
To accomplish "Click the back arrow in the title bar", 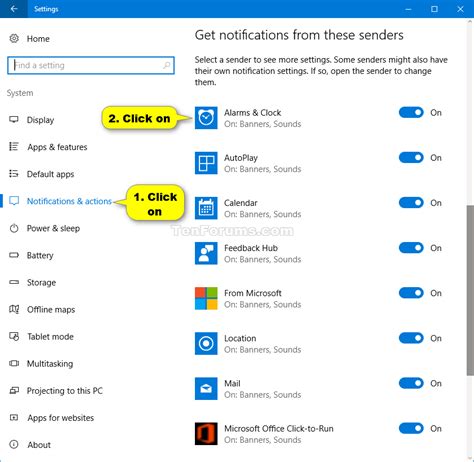I will (14, 9).
